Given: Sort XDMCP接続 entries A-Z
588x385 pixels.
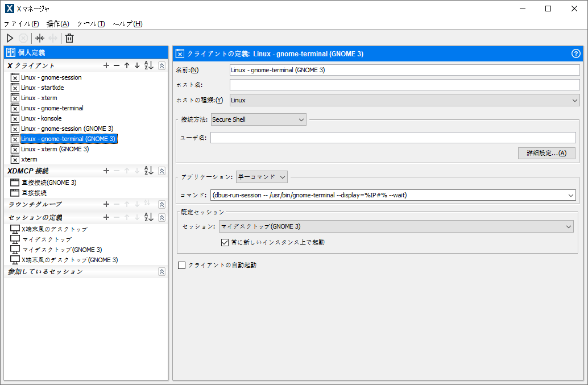Looking at the screenshot, I should tap(149, 171).
